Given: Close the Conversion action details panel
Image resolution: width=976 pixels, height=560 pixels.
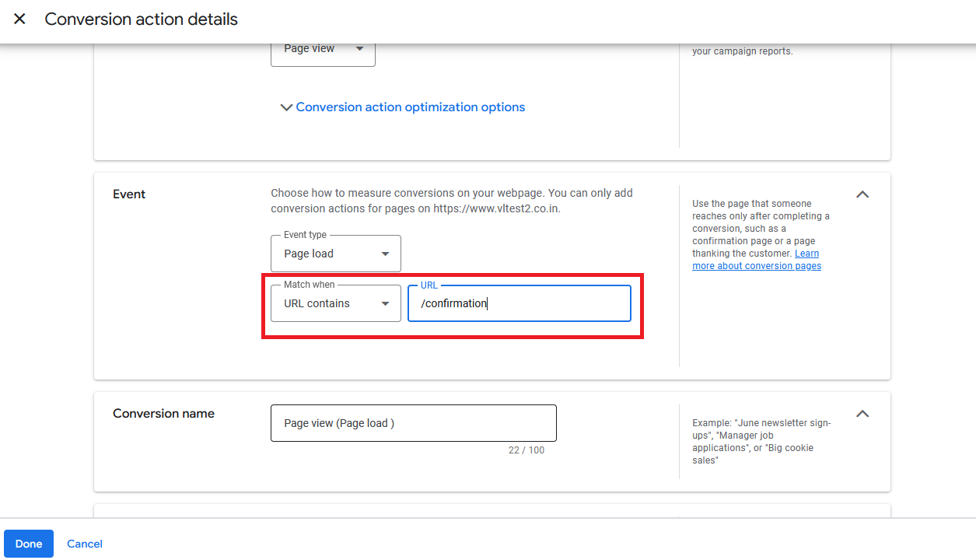Looking at the screenshot, I should [x=19, y=19].
